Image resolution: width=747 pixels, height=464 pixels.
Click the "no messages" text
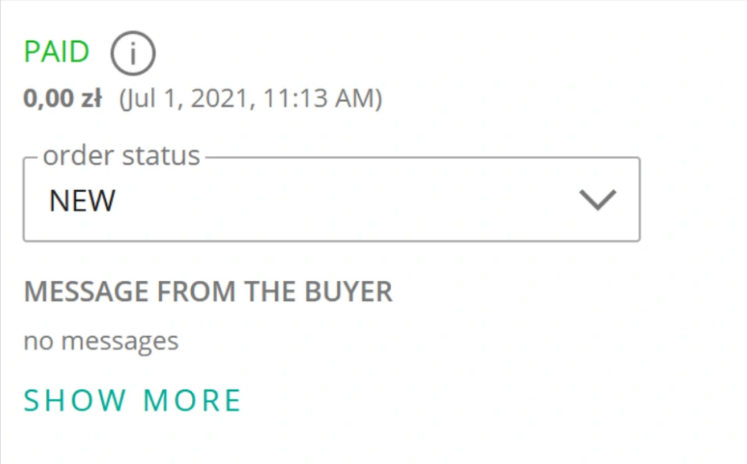pyautogui.click(x=101, y=341)
